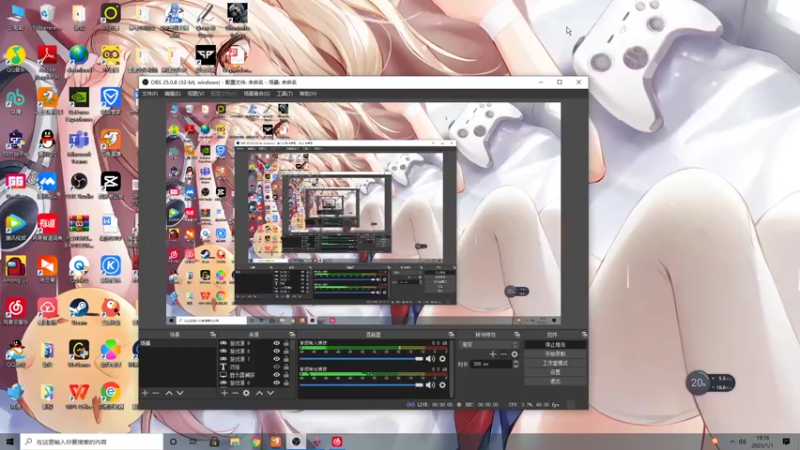Image resolution: width=800 pixels, height=450 pixels.
Task: Click the taskbar search box
Action: pos(92,441)
